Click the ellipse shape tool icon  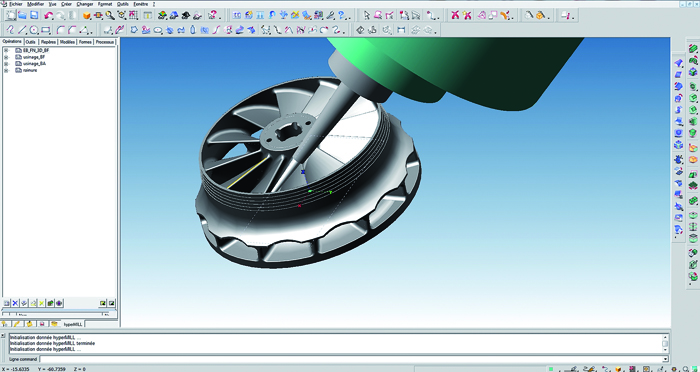coord(158,30)
